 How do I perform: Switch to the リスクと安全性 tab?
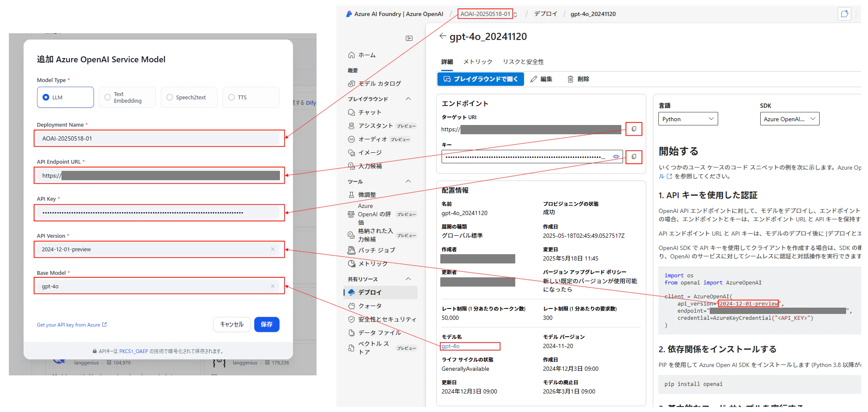(x=523, y=62)
